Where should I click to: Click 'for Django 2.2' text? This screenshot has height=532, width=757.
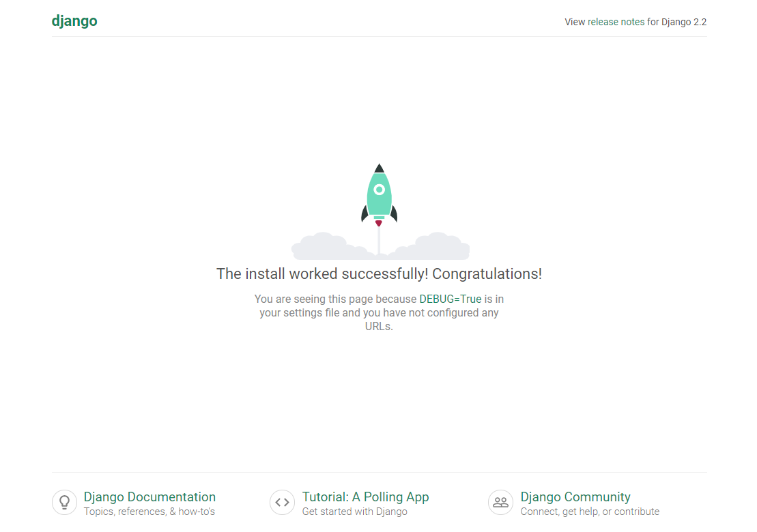coord(677,22)
